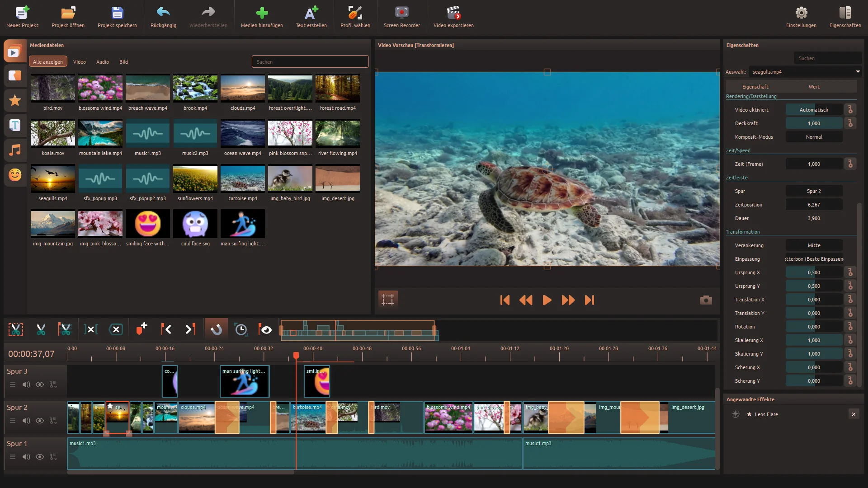Remove the Lens Flare effect
Screen dimensions: 868x488
point(854,414)
